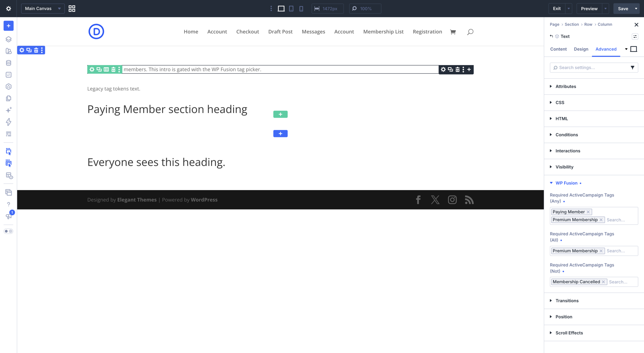This screenshot has height=353, width=644.
Task: Open the filter icon in settings search
Action: [632, 68]
